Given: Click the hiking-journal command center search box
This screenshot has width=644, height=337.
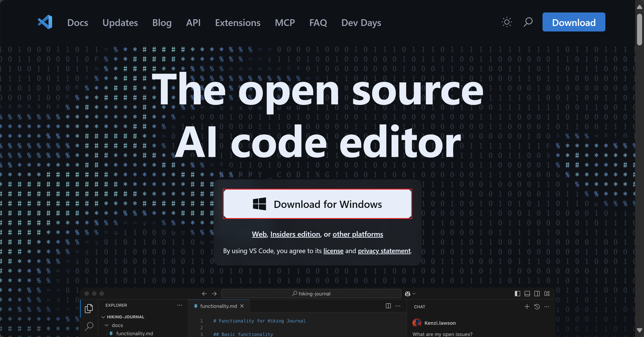Looking at the screenshot, I should click(x=311, y=294).
